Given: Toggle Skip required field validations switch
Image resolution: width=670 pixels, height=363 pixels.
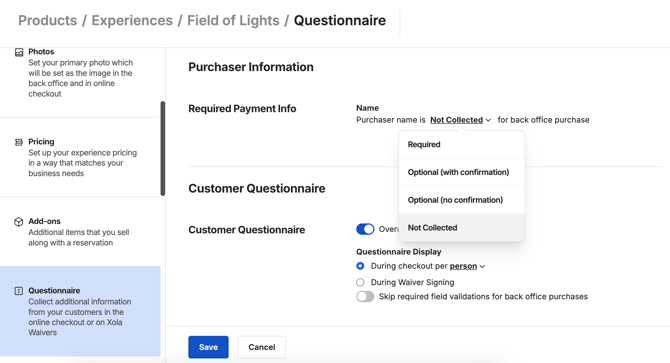Looking at the screenshot, I should [x=365, y=296].
